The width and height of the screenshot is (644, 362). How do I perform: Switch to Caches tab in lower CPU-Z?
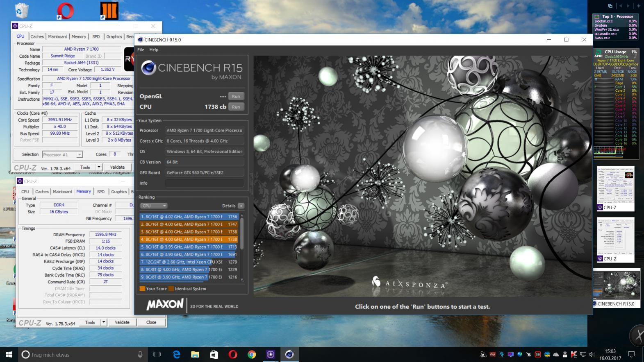42,192
